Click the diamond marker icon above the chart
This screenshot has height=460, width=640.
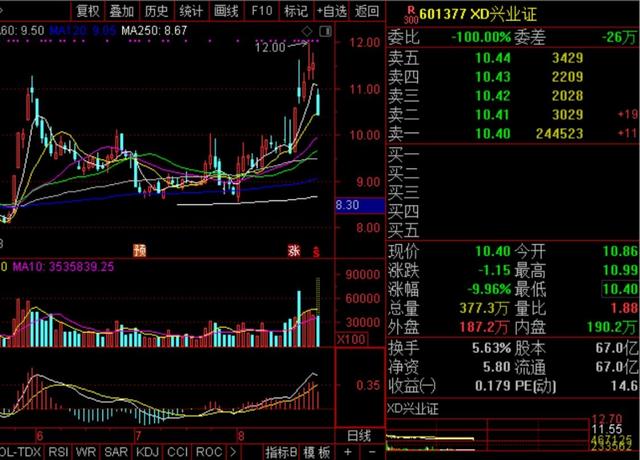(307, 31)
